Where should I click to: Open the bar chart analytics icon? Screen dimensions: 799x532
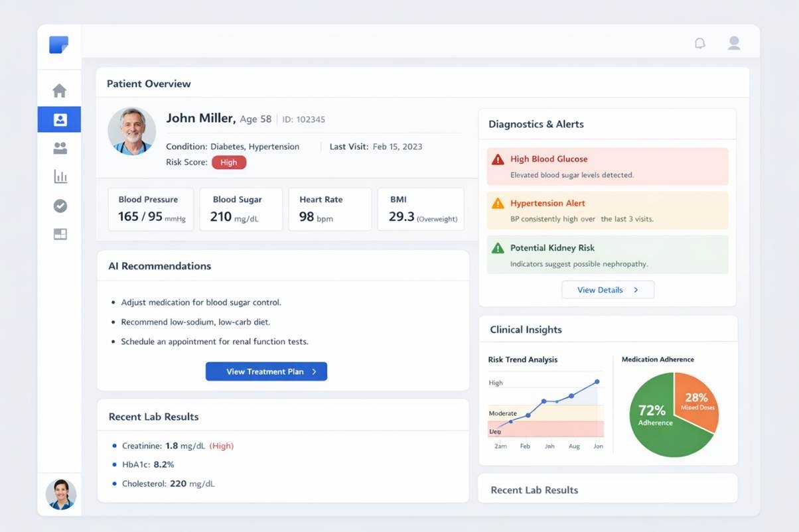[60, 177]
